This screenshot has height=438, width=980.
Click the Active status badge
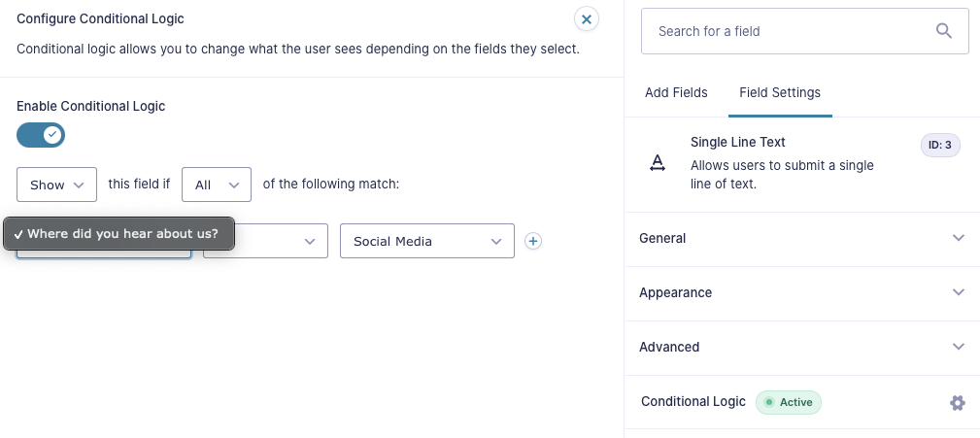tap(788, 402)
